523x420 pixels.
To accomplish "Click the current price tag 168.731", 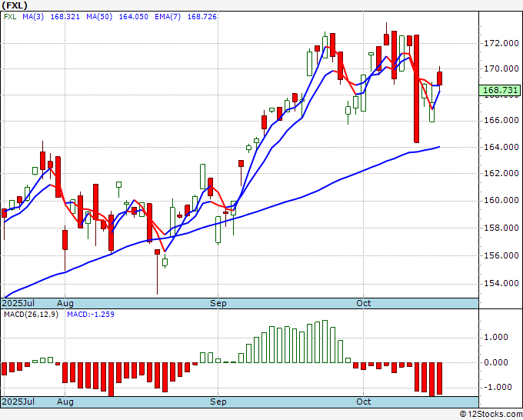I will (x=500, y=90).
